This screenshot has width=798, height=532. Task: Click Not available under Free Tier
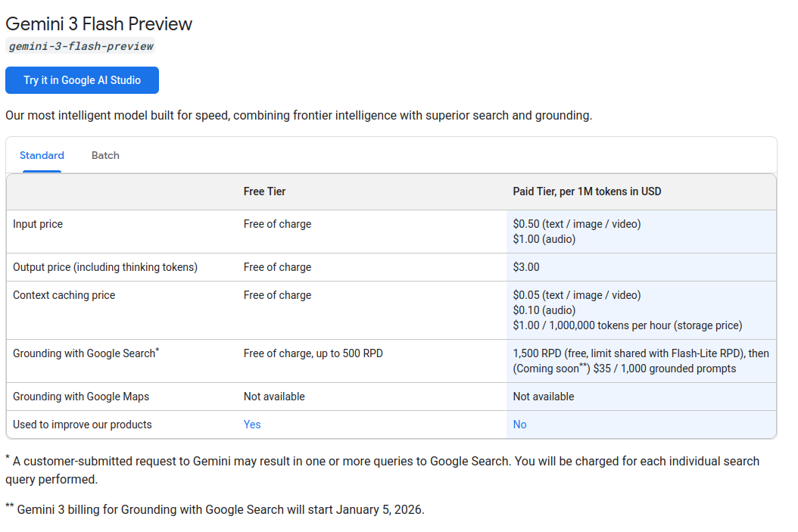tap(274, 397)
